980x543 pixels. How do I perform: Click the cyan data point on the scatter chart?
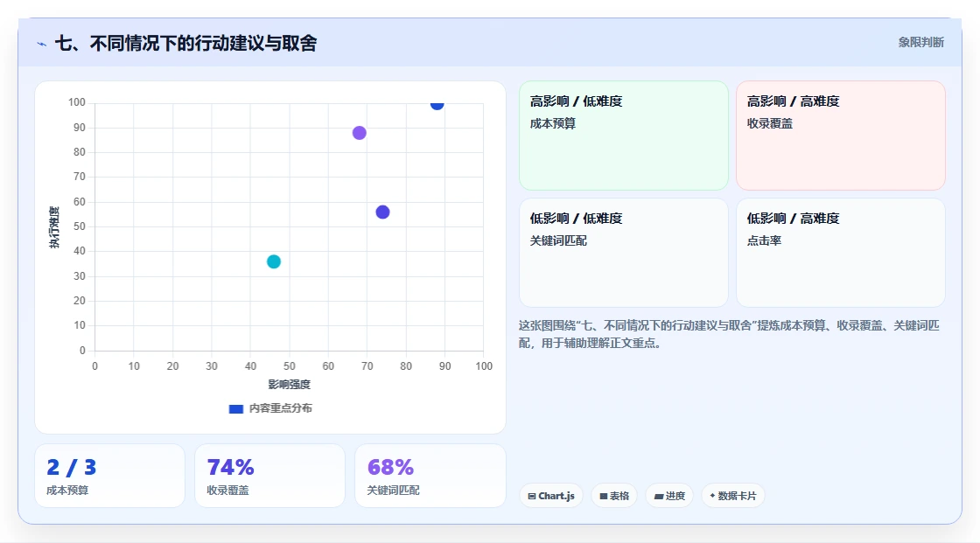tap(274, 261)
